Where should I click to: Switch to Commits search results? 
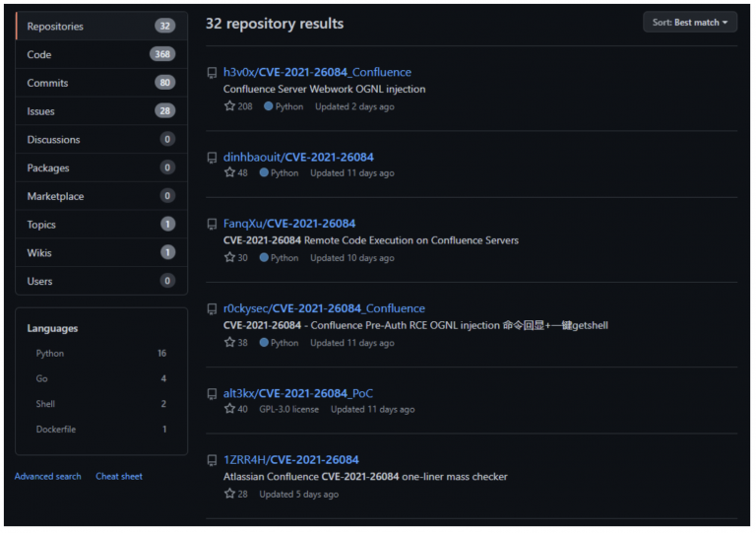click(47, 83)
